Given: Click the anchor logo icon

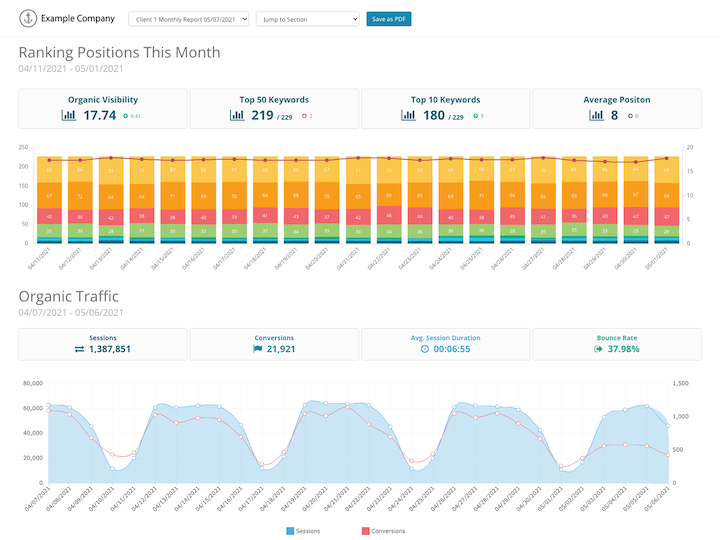Looking at the screenshot, I should 29,19.
